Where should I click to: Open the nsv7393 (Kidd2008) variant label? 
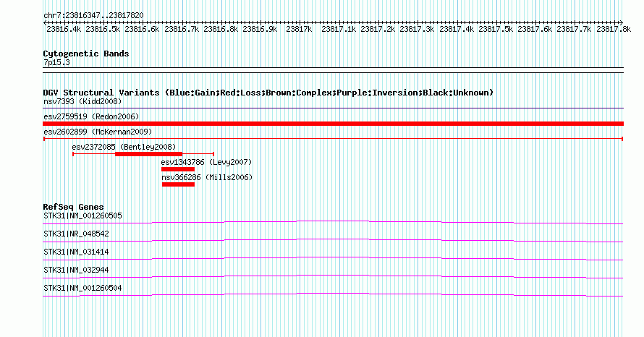click(x=82, y=101)
